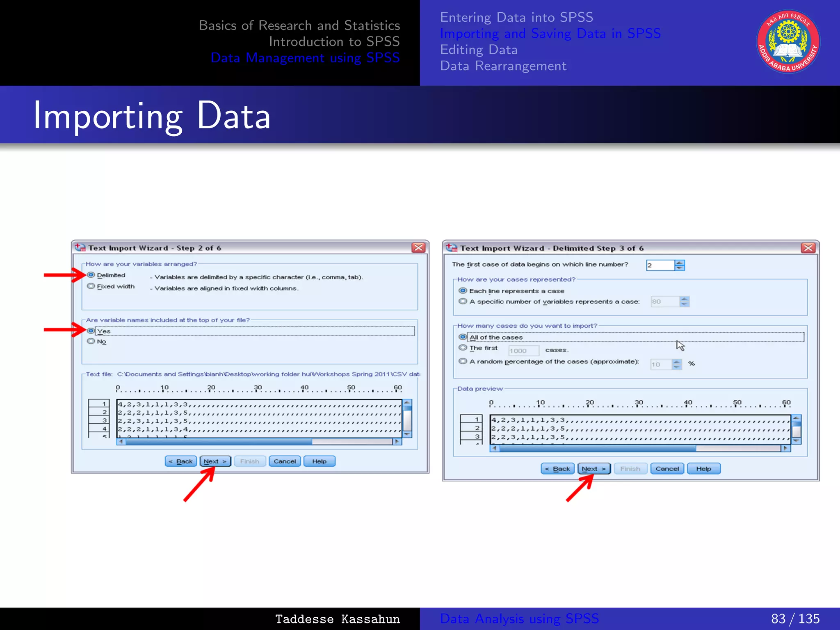Click Help in Step 2 of 6 wizard

pyautogui.click(x=320, y=461)
